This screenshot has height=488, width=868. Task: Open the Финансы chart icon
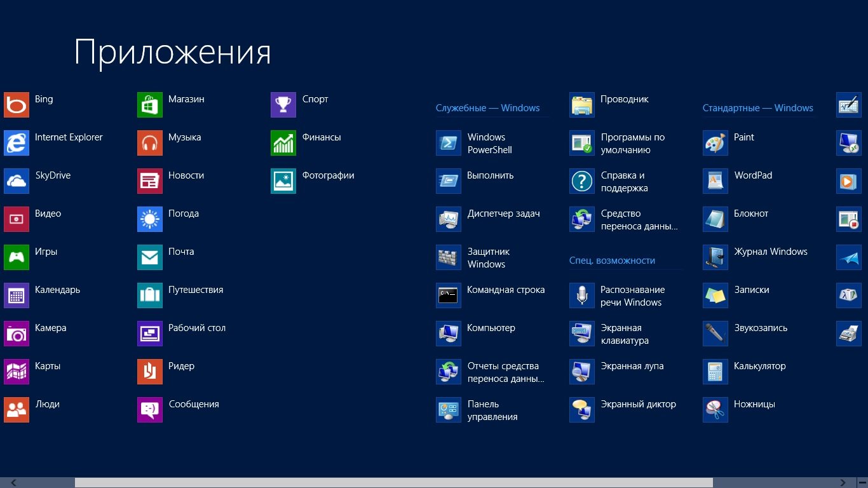click(x=283, y=143)
